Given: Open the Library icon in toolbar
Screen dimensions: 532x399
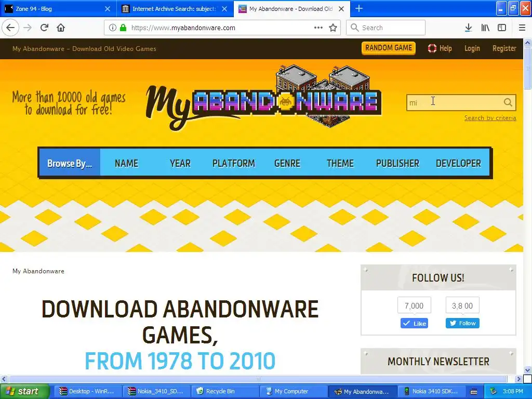Looking at the screenshot, I should pos(485,28).
